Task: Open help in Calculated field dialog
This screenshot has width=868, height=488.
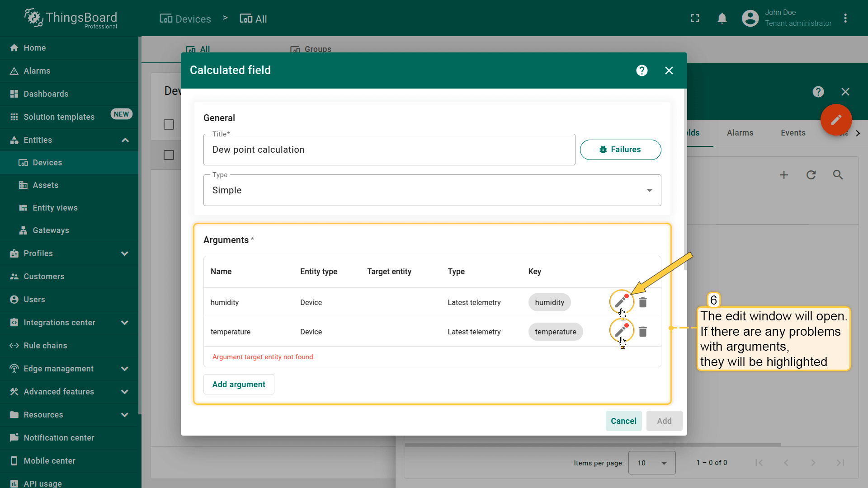Action: [x=642, y=70]
